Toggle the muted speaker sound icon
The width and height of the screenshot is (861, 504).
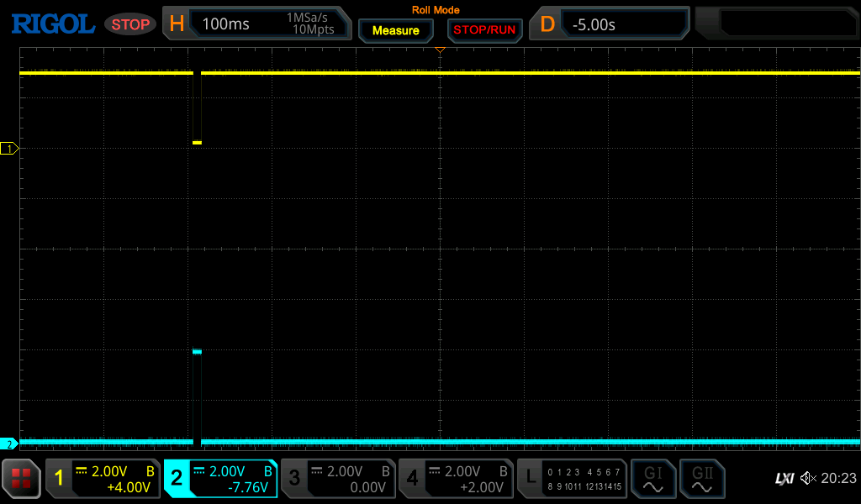tap(808, 478)
